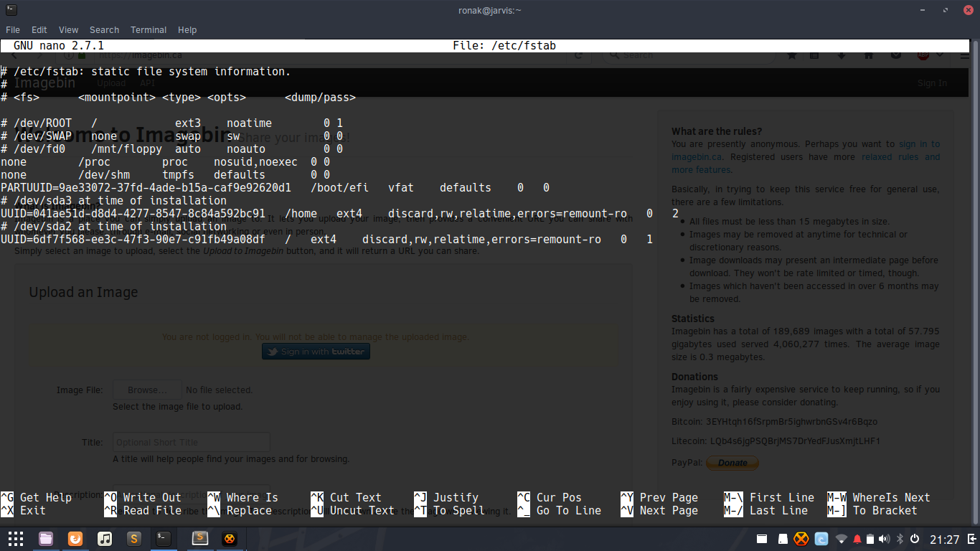Click '# /dev/sda2 at time of installation'
Image resolution: width=980 pixels, height=551 pixels.
click(113, 227)
